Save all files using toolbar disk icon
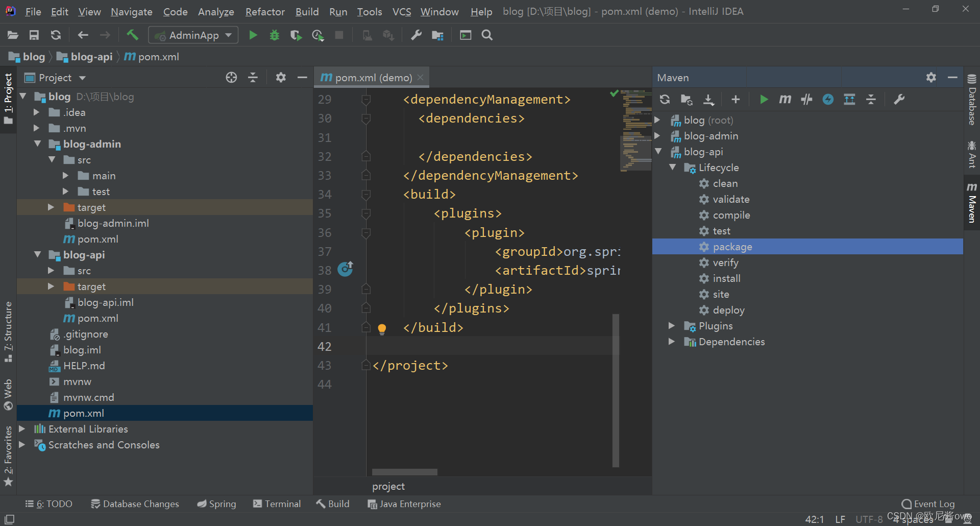Viewport: 980px width, 526px height. click(x=34, y=35)
